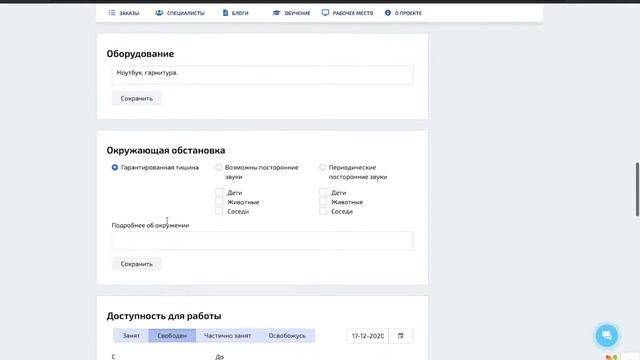Screen dimensions: 640x360
Task: Open the Заказы list icon in navigation
Action: click(112, 13)
